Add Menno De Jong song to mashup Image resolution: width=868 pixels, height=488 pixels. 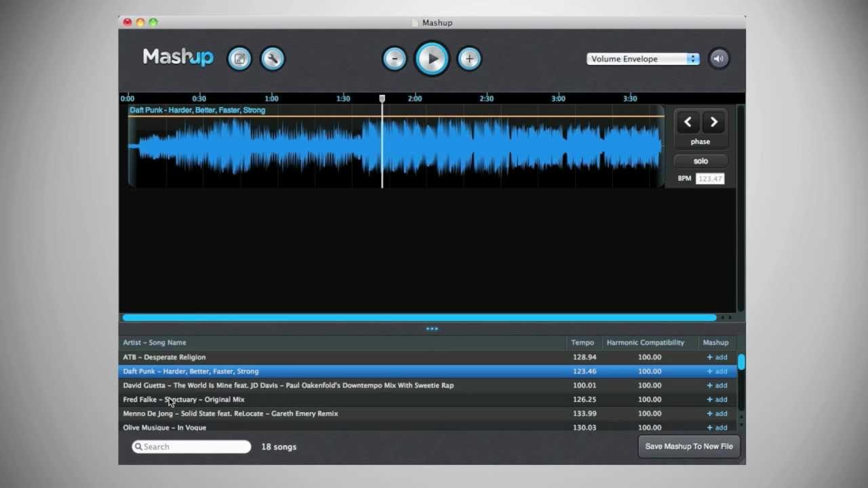(717, 413)
